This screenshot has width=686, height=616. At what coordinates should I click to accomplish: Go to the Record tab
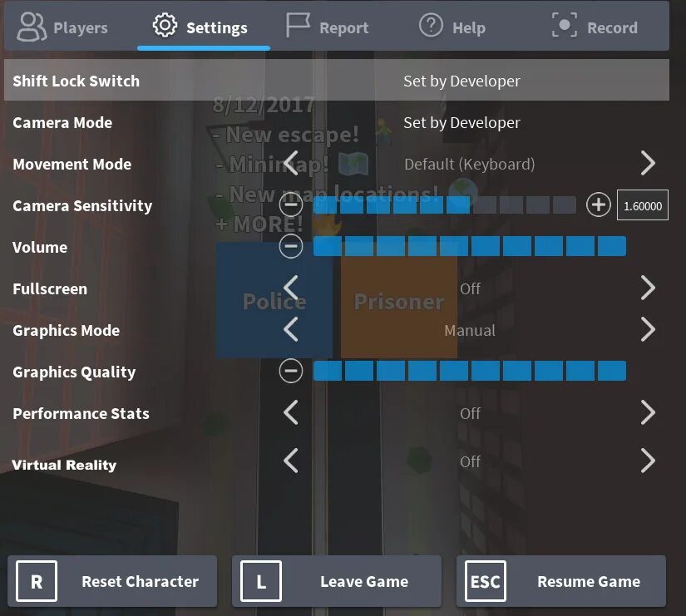click(x=603, y=27)
